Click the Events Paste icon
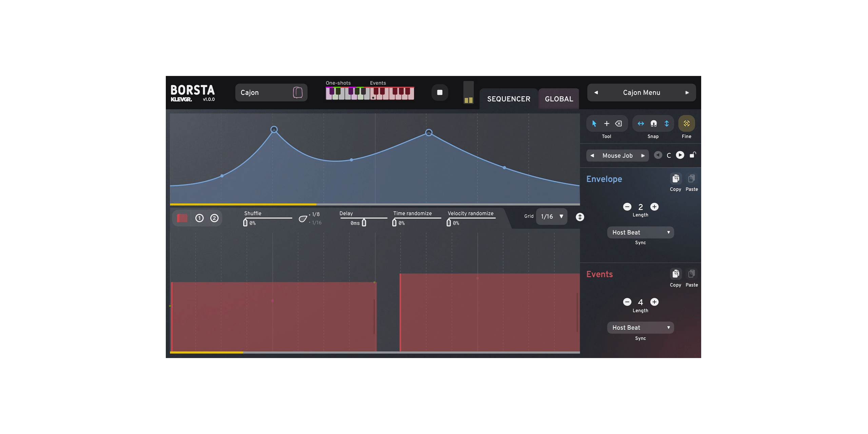The height and width of the screenshot is (434, 868). [691, 274]
